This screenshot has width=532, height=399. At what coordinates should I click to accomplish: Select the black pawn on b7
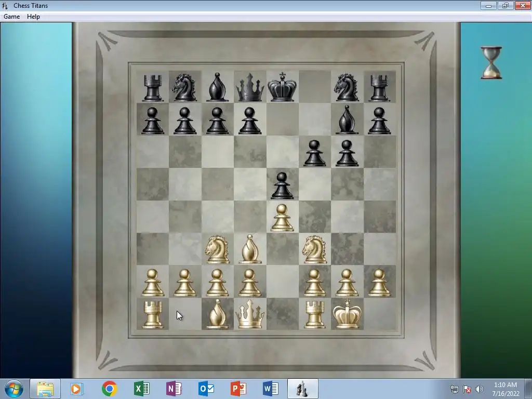click(184, 121)
